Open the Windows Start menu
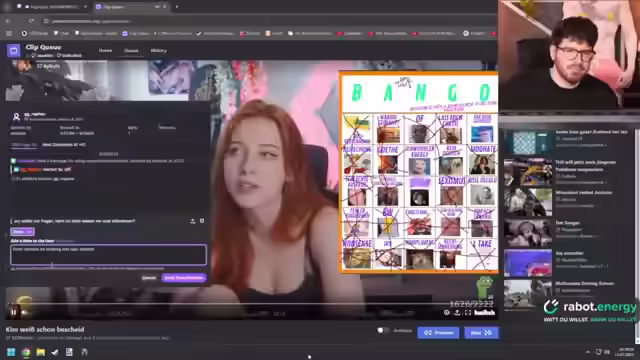 pos(11,352)
